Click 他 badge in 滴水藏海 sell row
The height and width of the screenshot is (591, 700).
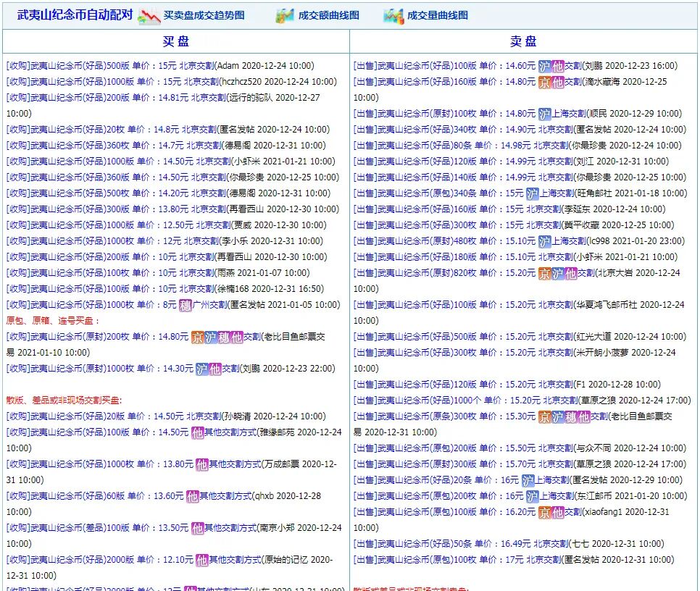click(558, 83)
